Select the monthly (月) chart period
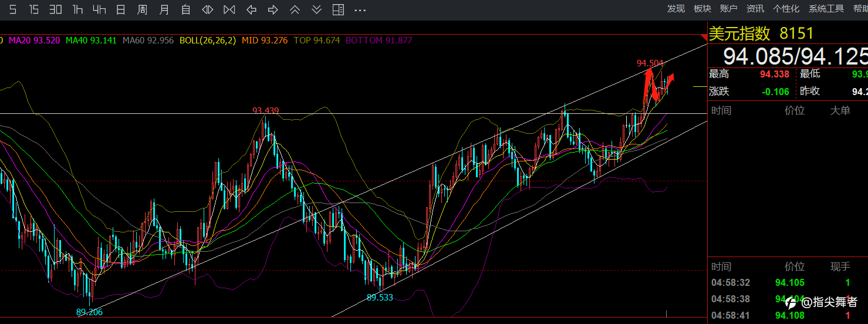Viewport: 868px width, 324px height. point(164,9)
